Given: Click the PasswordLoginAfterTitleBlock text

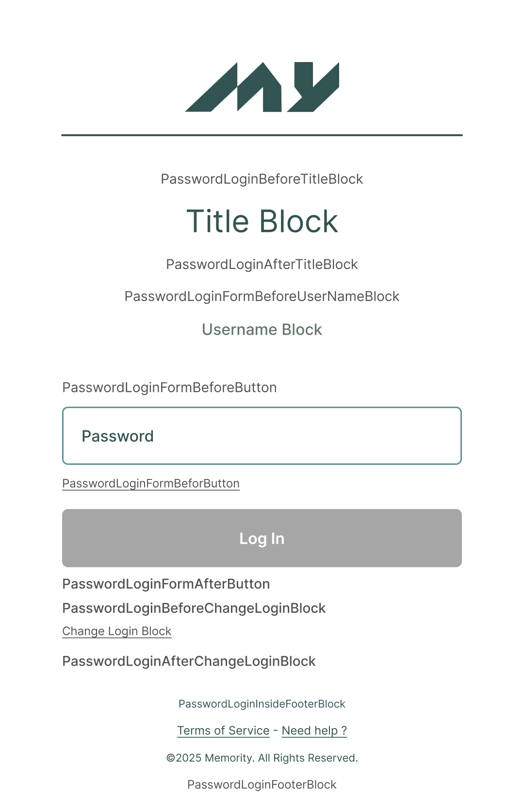Looking at the screenshot, I should coord(262,264).
